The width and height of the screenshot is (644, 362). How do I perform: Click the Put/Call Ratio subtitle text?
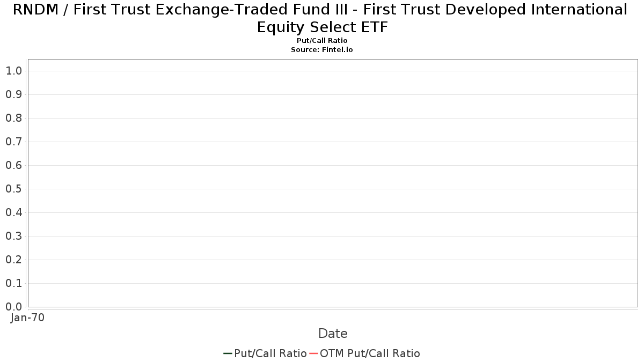click(x=322, y=41)
